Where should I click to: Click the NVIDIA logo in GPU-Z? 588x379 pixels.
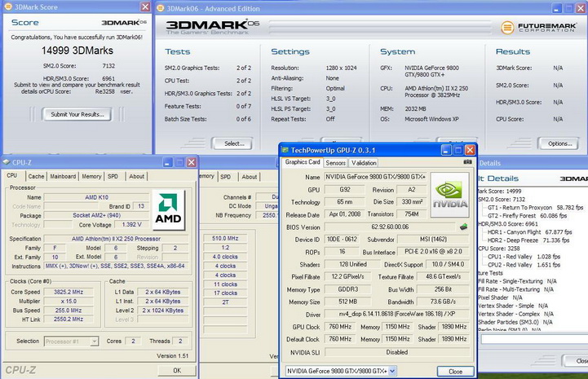point(450,195)
